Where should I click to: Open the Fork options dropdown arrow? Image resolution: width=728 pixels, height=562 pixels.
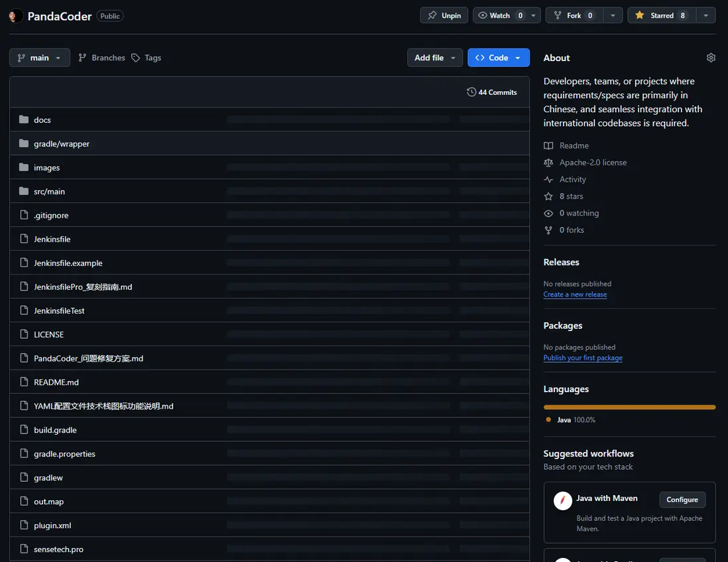tap(613, 15)
